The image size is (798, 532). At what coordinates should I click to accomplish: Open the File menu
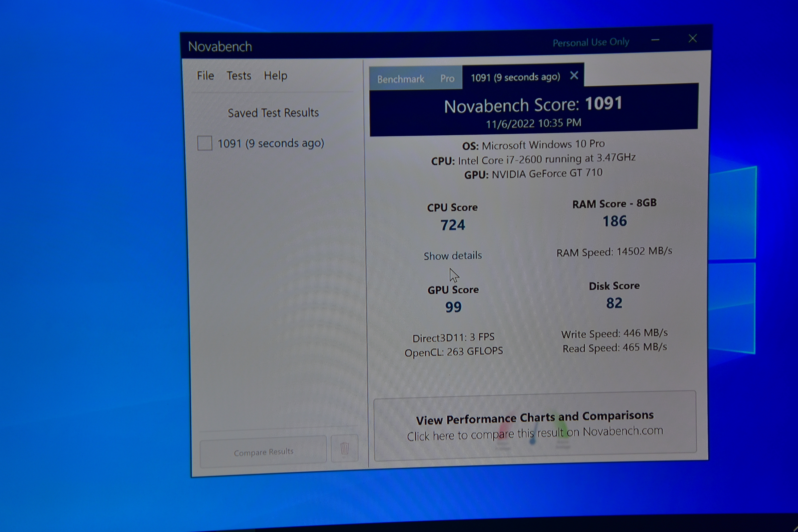205,76
